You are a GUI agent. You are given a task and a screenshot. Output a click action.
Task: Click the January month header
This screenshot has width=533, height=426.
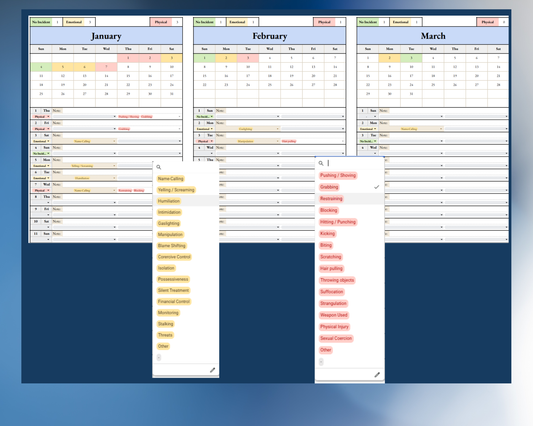pos(106,36)
